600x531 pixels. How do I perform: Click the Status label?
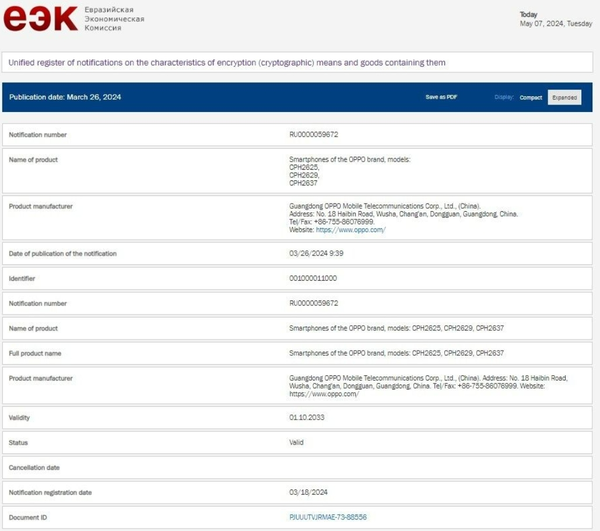[18, 443]
